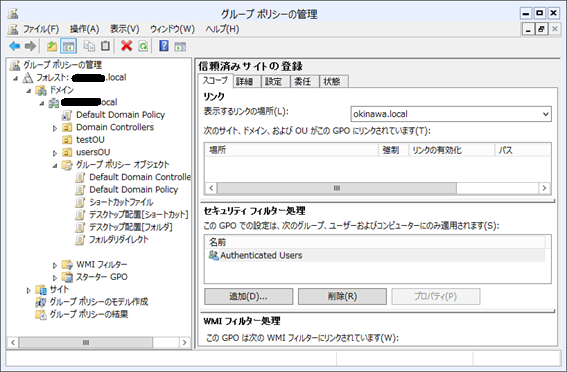Image resolution: width=567 pixels, height=372 pixels.
Task: Click the リンクの有効化 column header
Action: pos(451,150)
